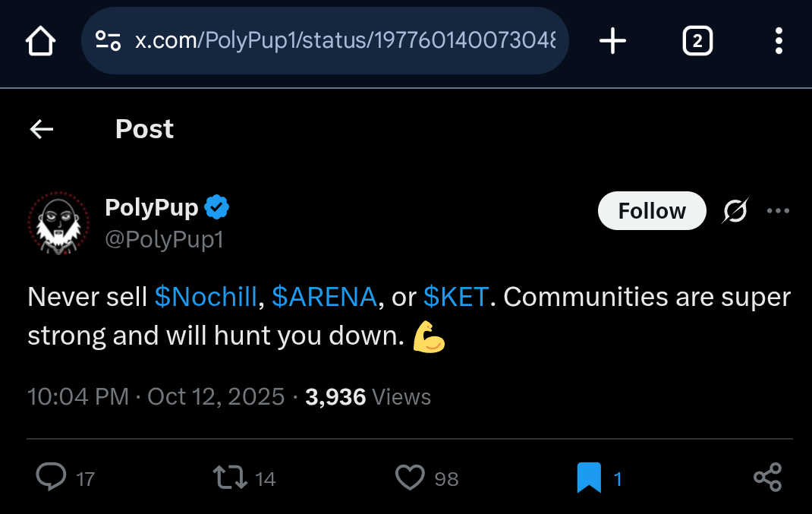Like the post with the heart icon
812x514 pixels.
[410, 478]
